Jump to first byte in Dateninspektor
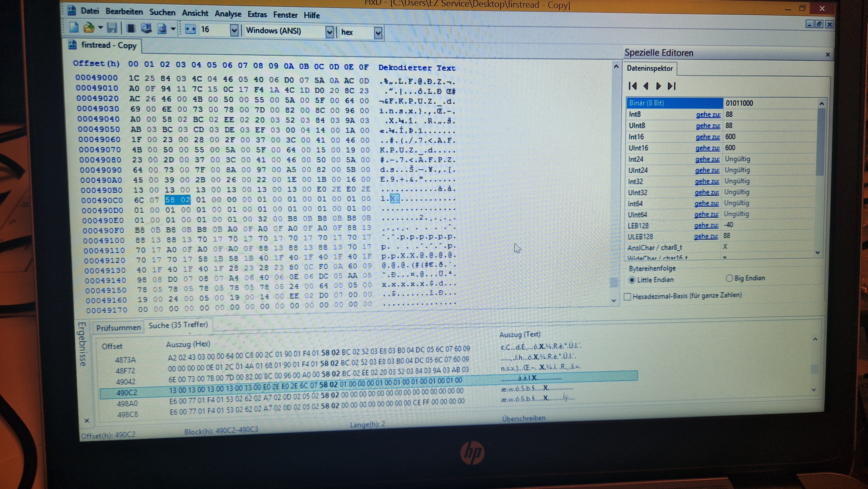This screenshot has width=868, height=489. [x=633, y=86]
